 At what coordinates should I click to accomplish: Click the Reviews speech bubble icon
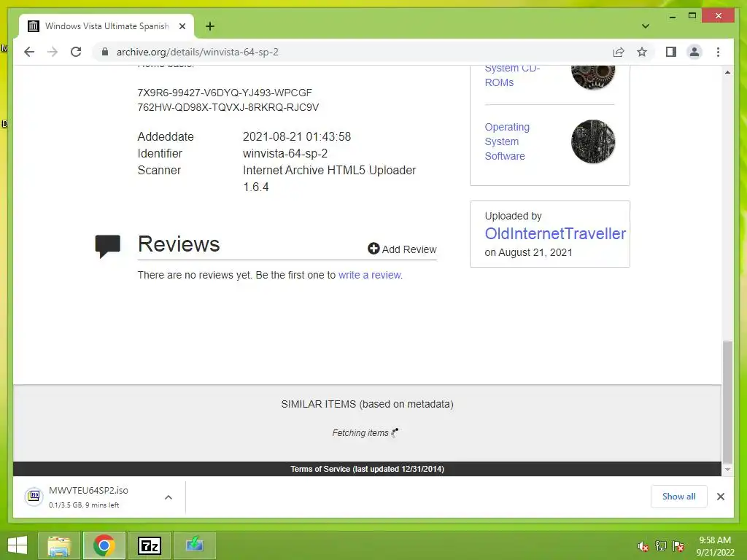point(108,246)
